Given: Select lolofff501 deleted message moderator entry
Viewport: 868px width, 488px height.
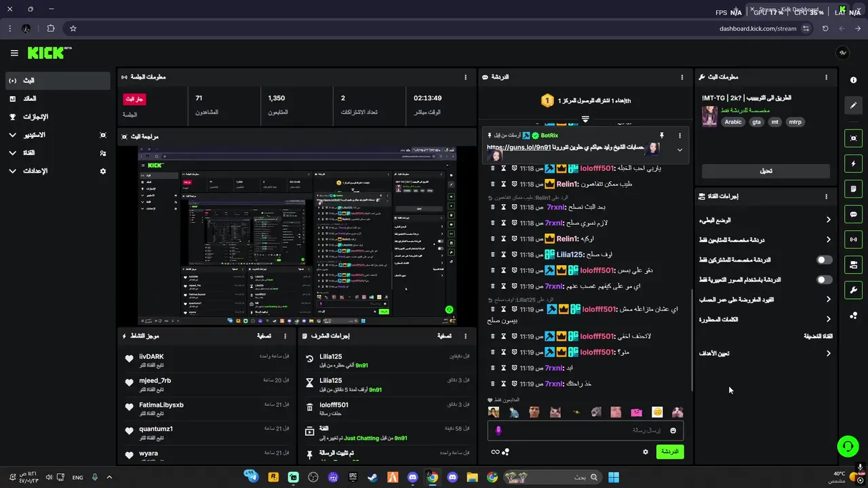Looking at the screenshot, I should (387, 409).
